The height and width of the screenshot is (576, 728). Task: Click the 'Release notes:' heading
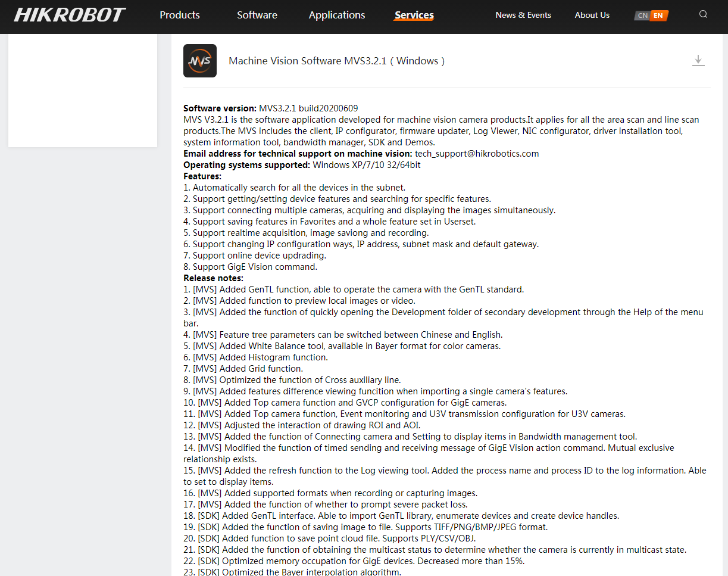pyautogui.click(x=213, y=278)
